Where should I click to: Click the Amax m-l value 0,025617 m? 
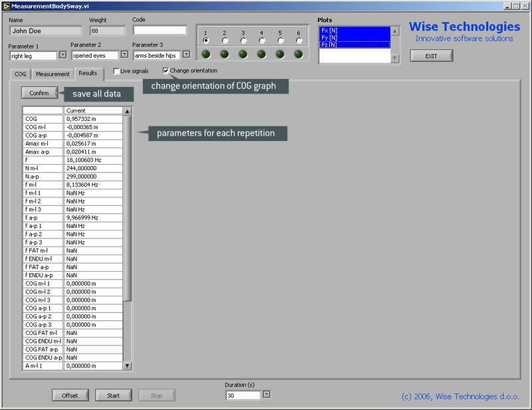coord(93,144)
